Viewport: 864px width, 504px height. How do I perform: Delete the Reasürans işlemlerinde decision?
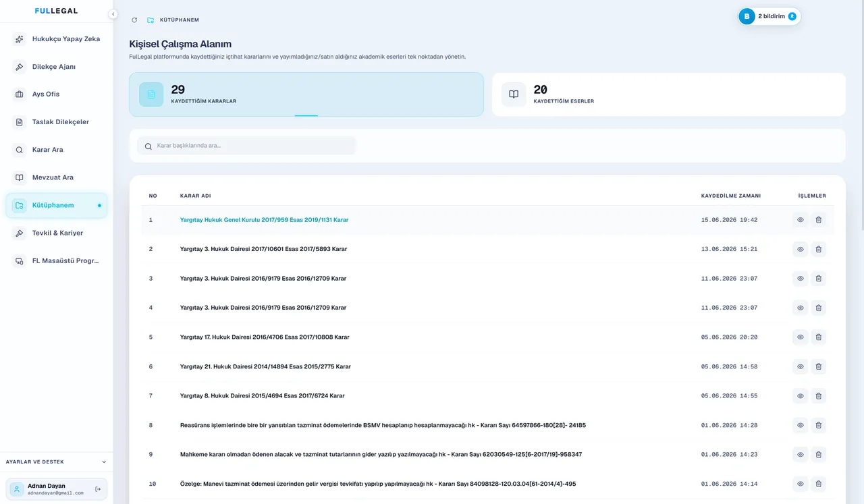click(819, 425)
